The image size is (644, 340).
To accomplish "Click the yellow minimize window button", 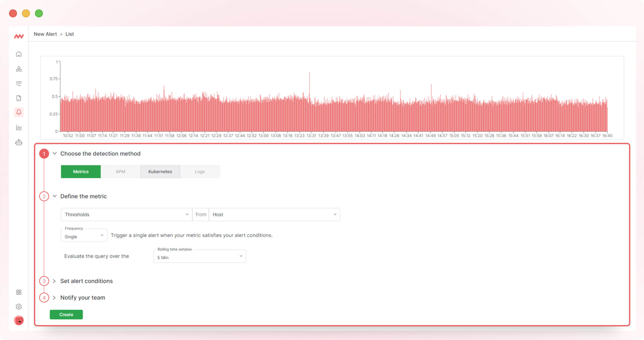I will [26, 13].
